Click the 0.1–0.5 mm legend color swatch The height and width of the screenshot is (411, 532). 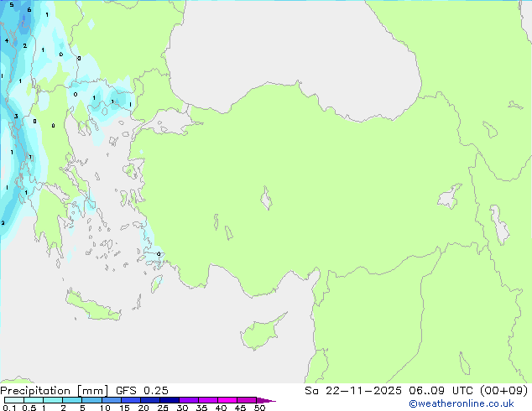(14, 400)
